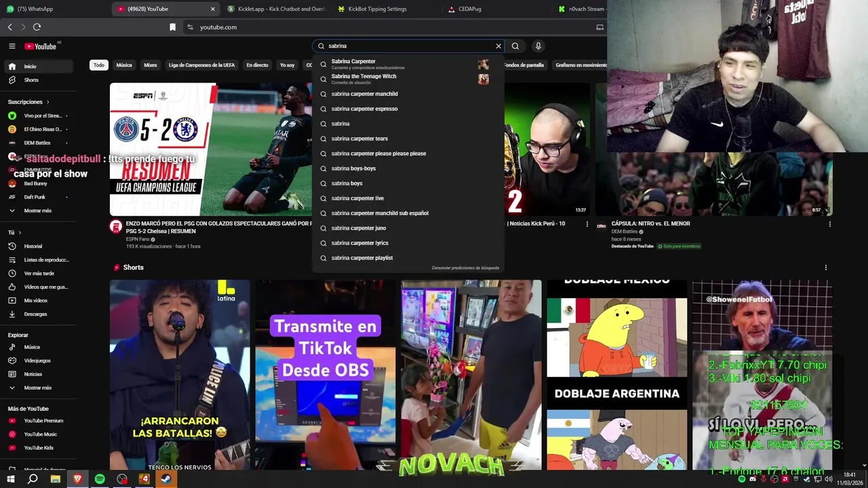Choose the sabrina boys-boys suggestion

point(407,168)
